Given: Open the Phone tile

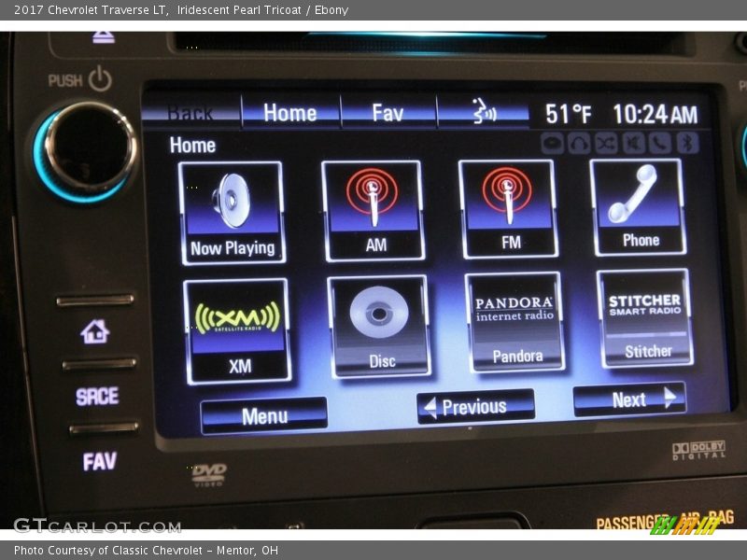Looking at the screenshot, I should coord(639,207).
